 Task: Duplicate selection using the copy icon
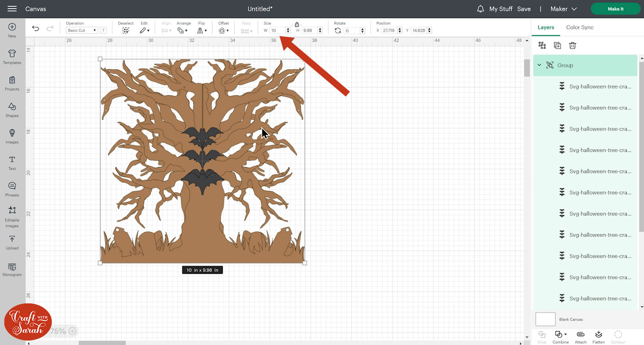click(x=557, y=45)
